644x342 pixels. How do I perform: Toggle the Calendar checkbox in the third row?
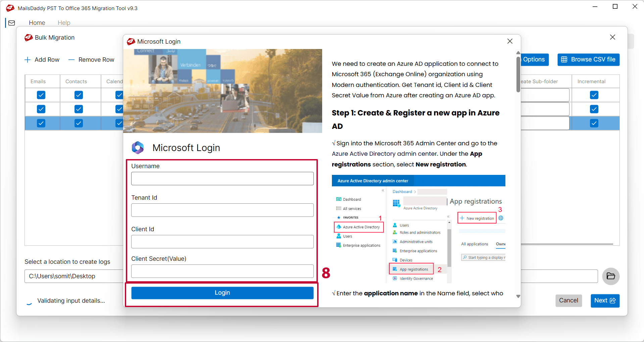[x=119, y=123]
